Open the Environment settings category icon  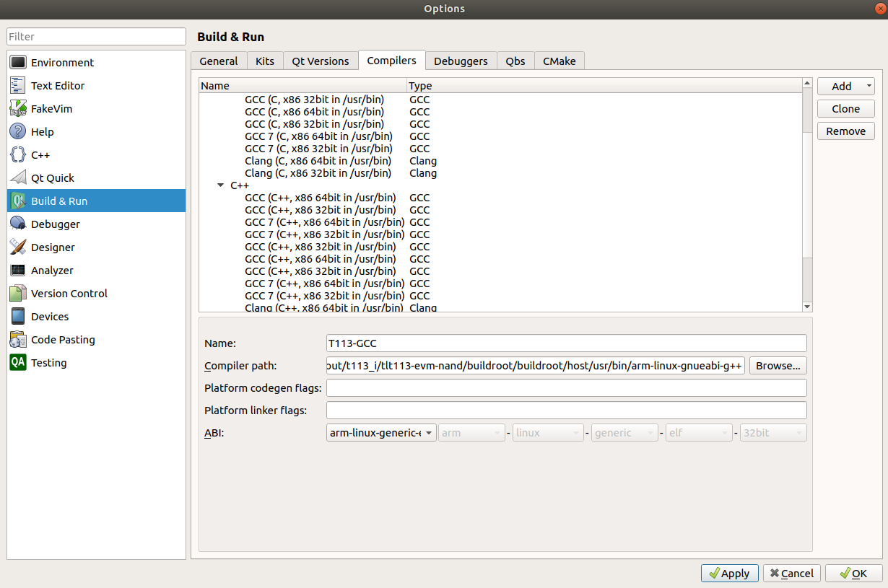pos(19,63)
